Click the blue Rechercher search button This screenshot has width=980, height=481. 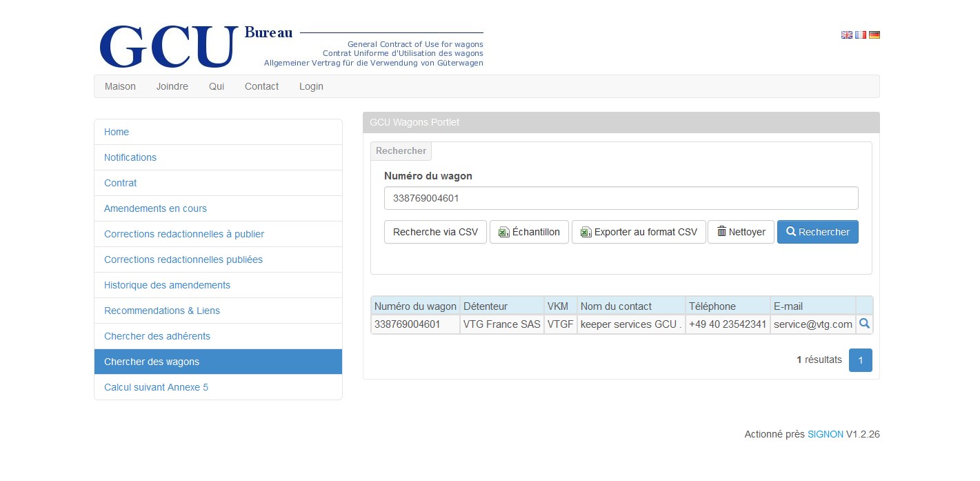[817, 232]
